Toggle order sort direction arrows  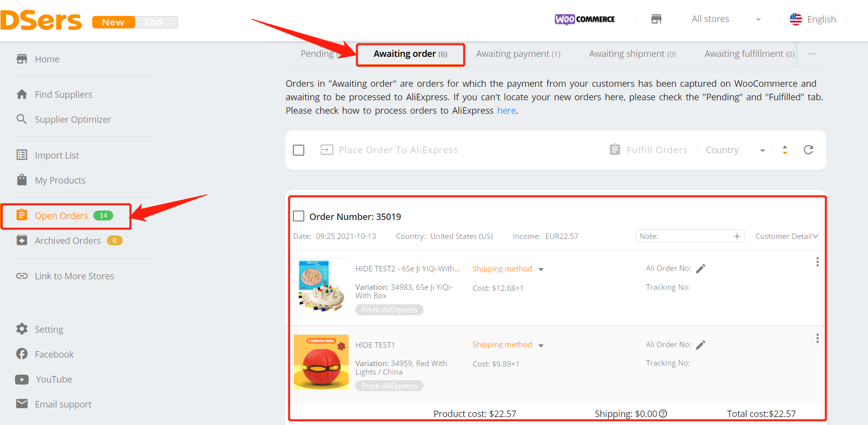tap(785, 150)
